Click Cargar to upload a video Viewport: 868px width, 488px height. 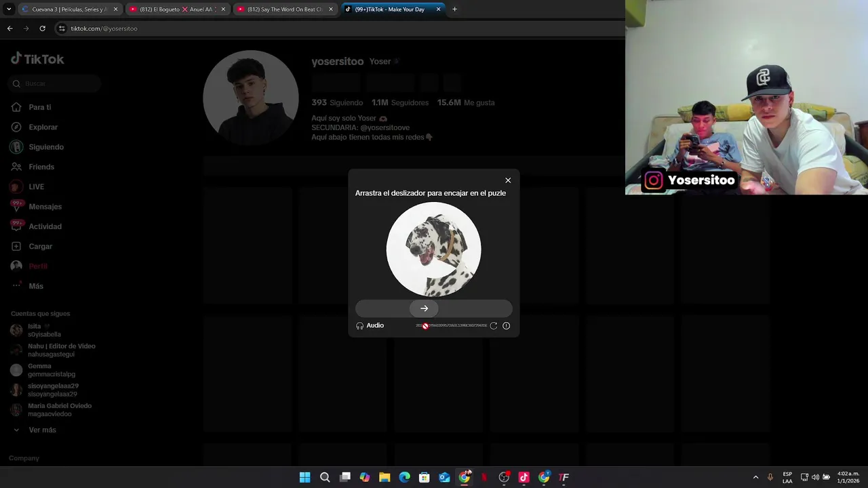(x=40, y=246)
